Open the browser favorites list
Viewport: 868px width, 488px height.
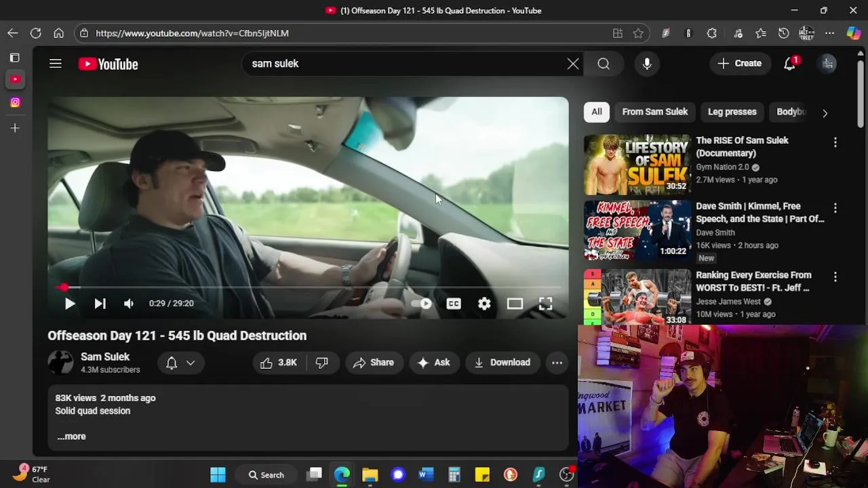point(761,33)
